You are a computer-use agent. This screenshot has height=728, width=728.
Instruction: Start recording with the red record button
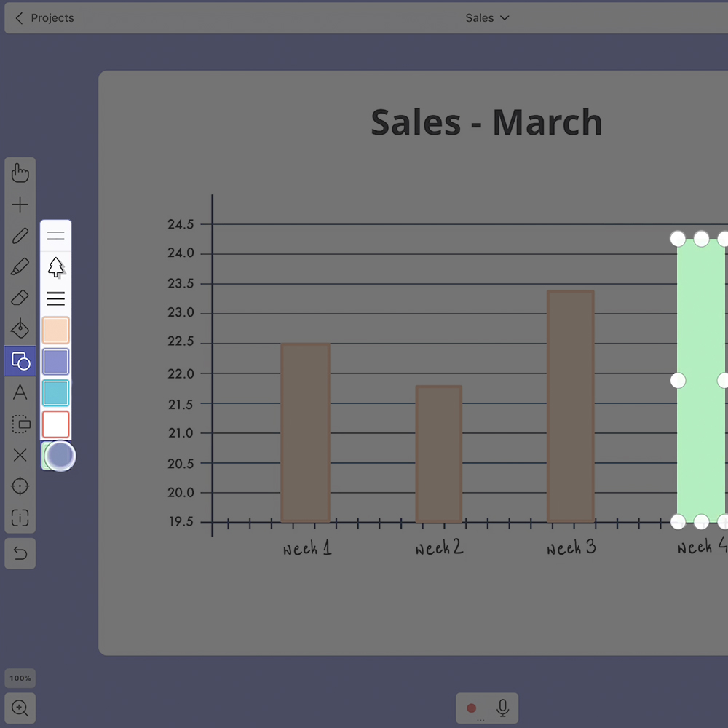(x=472, y=708)
